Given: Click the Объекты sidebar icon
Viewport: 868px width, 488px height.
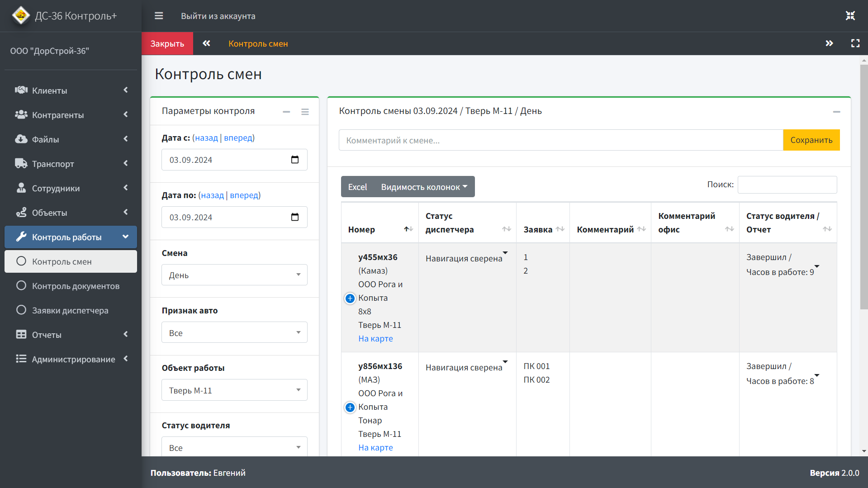Looking at the screenshot, I should (21, 212).
